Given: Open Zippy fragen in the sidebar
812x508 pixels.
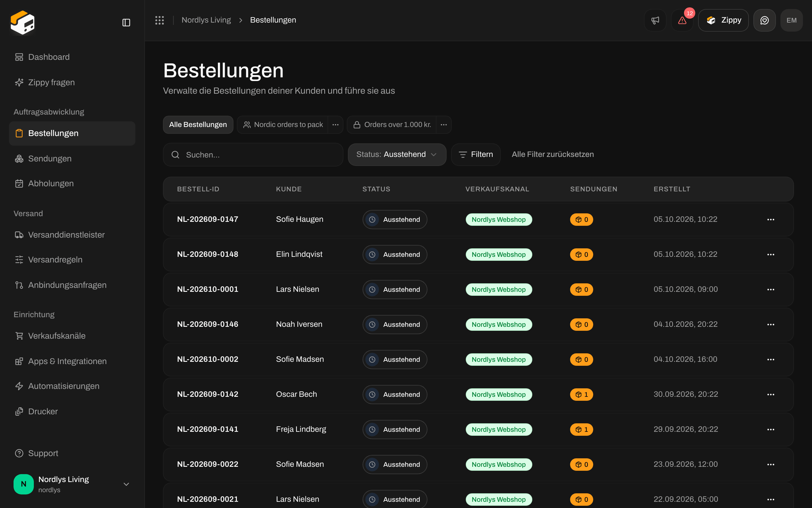Looking at the screenshot, I should coord(72,82).
